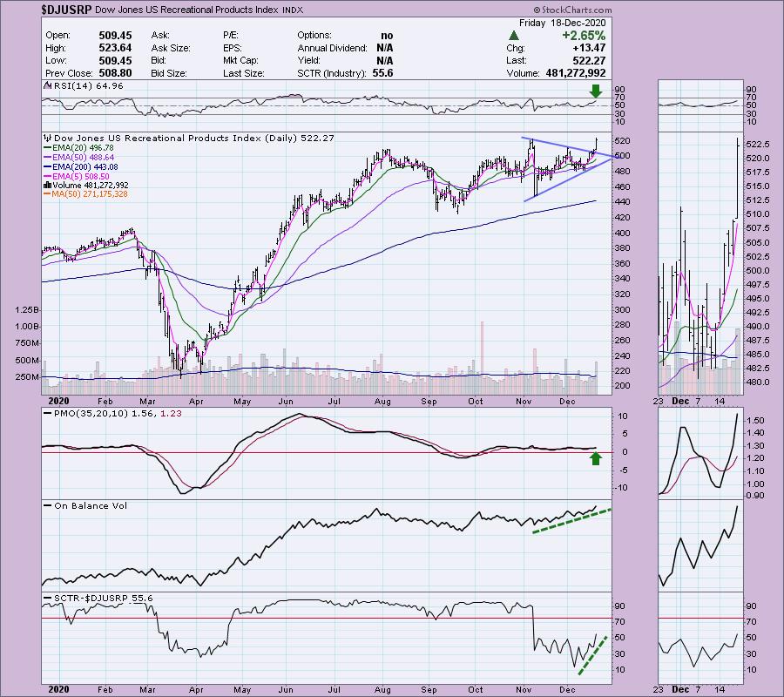The height and width of the screenshot is (697, 784).
Task: Select the Prev Close value 508.80
Action: [x=116, y=73]
